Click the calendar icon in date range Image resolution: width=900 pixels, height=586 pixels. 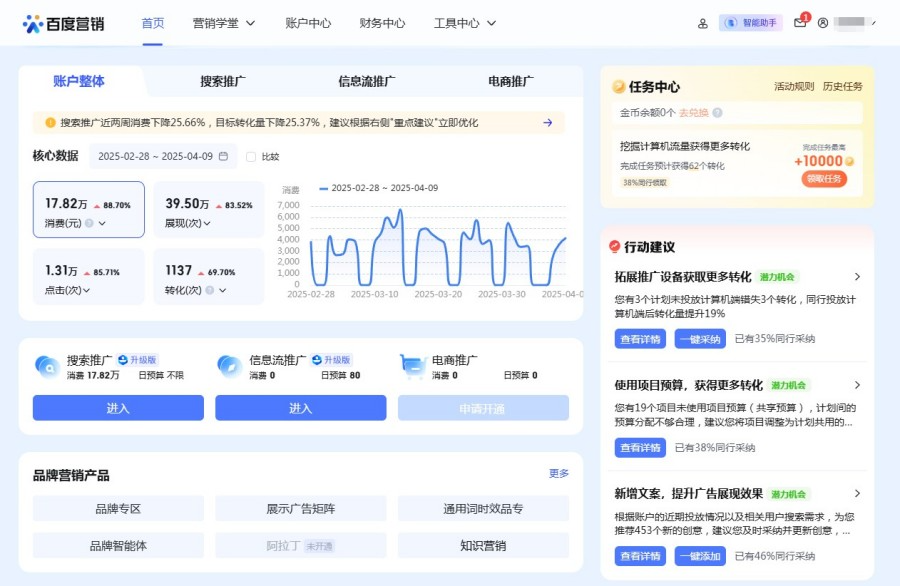click(223, 156)
